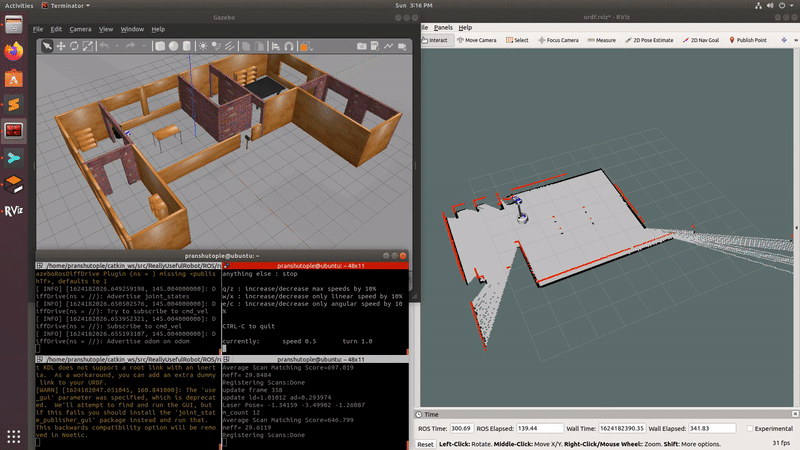
Task: Open the File menu in Gazebo
Action: click(38, 29)
